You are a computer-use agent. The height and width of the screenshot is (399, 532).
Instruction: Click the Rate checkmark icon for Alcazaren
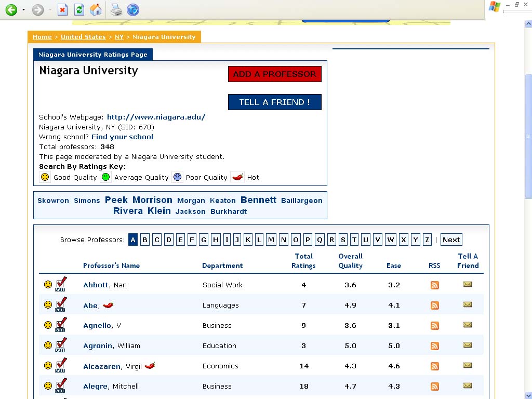[x=61, y=365]
